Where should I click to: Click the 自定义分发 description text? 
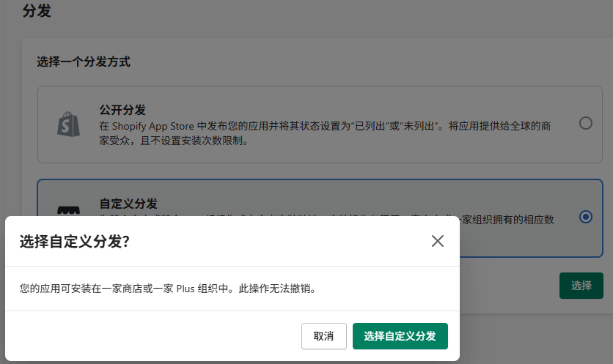513,219
